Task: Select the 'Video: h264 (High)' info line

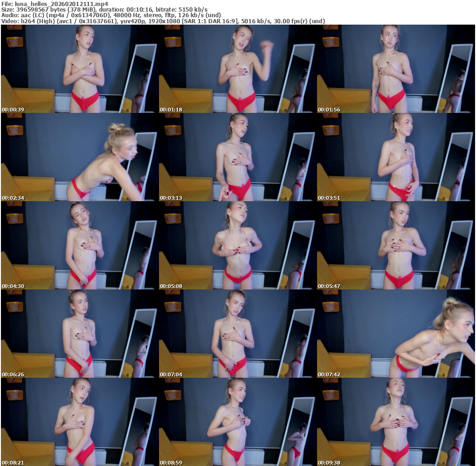Action: 163,21
